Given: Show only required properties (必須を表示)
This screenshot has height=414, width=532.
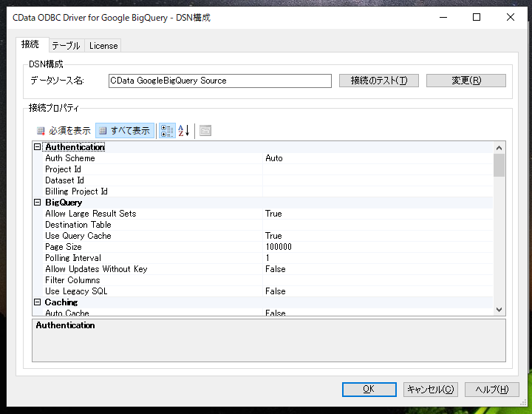Looking at the screenshot, I should pyautogui.click(x=64, y=131).
